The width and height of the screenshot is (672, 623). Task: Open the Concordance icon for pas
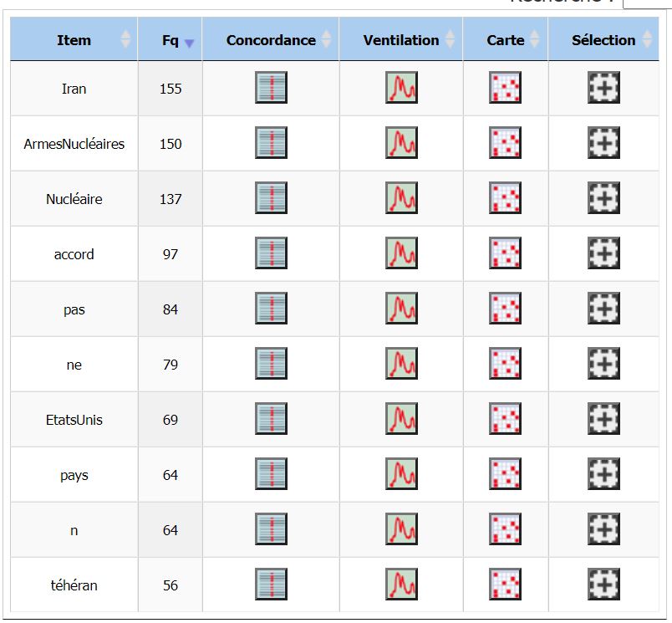coord(271,309)
